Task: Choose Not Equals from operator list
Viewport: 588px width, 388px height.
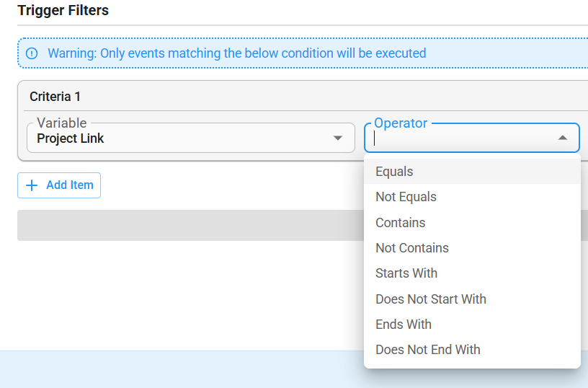Action: point(472,197)
